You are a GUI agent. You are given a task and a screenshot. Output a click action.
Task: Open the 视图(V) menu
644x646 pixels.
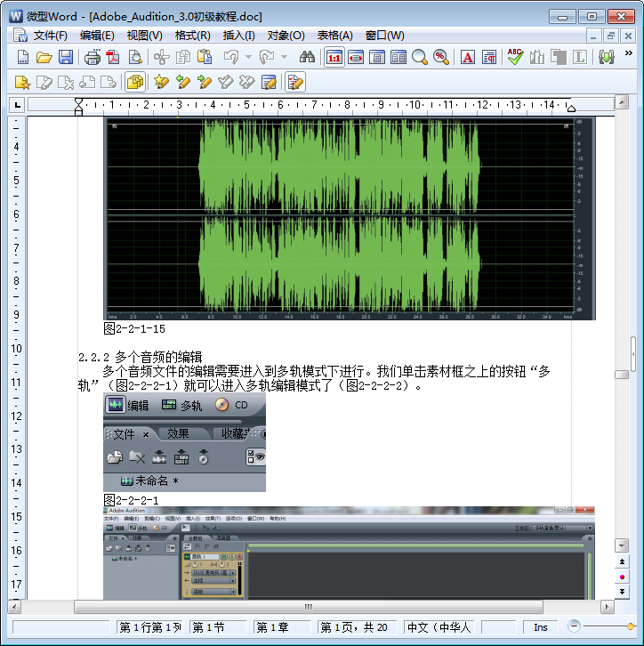(x=144, y=36)
